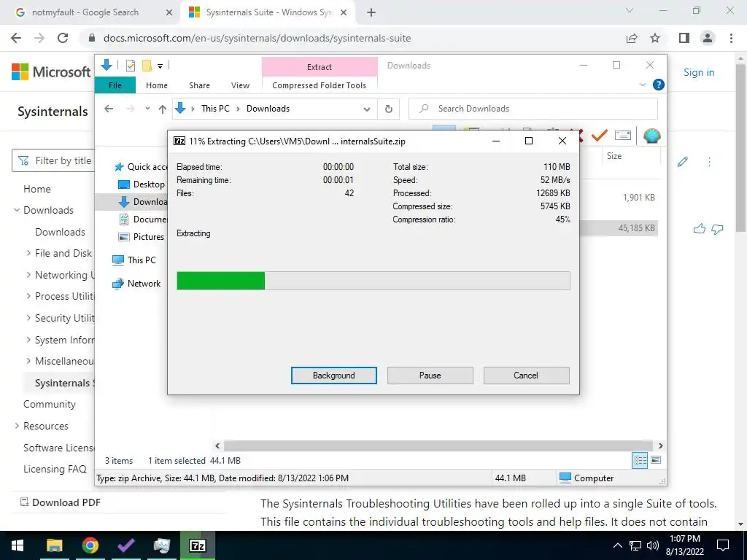This screenshot has width=747, height=560.
Task: Click the Search Downloads field
Action: click(533, 109)
